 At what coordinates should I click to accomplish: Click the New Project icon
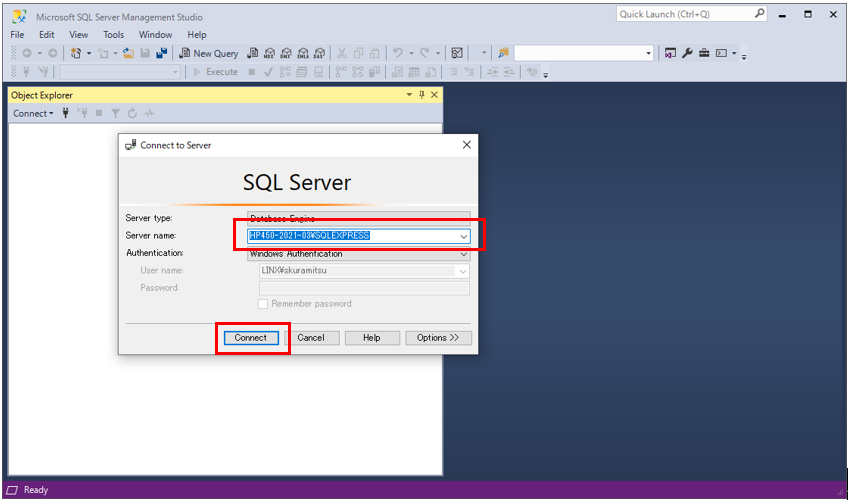coord(76,53)
